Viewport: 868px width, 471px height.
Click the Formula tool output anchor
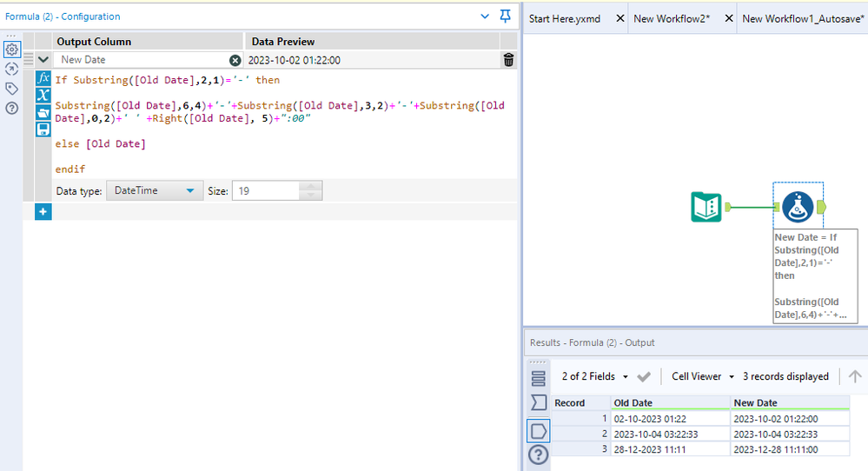(x=821, y=207)
